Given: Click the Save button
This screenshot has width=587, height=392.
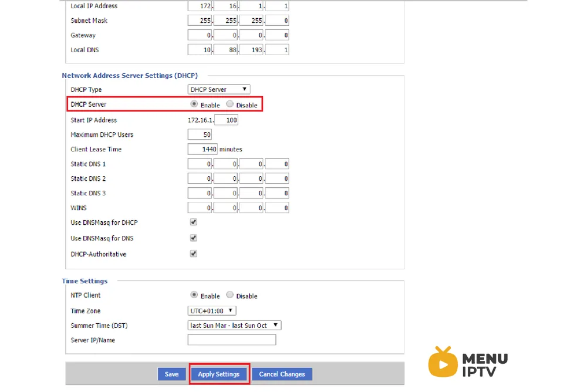Looking at the screenshot, I should [x=172, y=374].
